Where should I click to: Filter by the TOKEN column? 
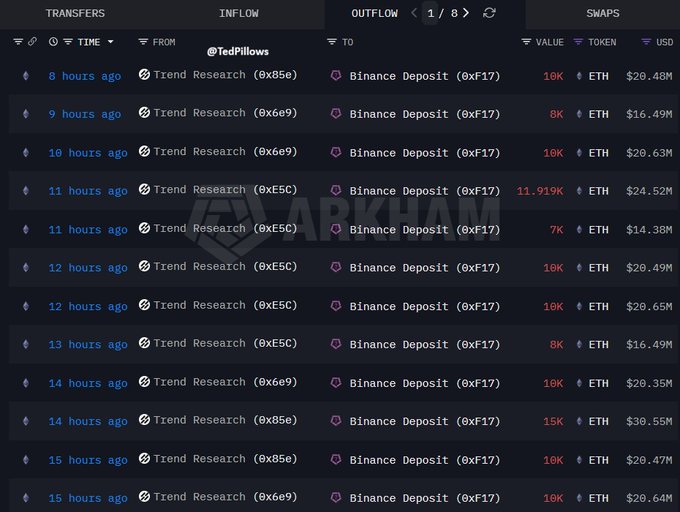578,42
